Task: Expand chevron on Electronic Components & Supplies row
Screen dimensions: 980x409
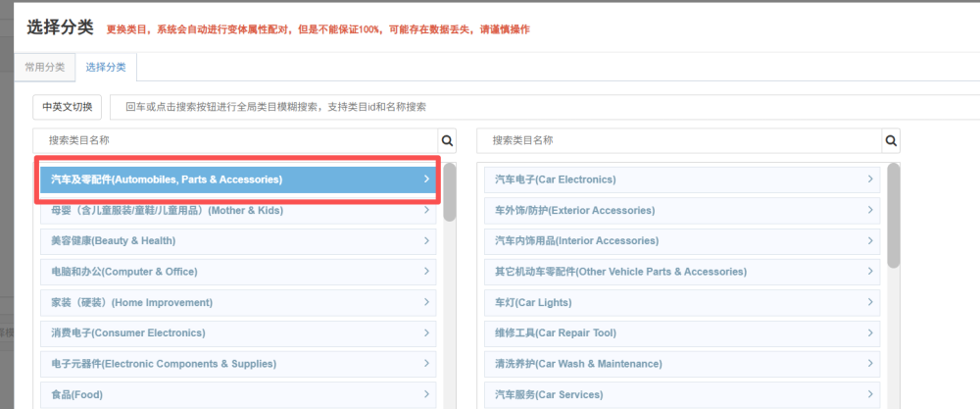Action: click(x=426, y=363)
